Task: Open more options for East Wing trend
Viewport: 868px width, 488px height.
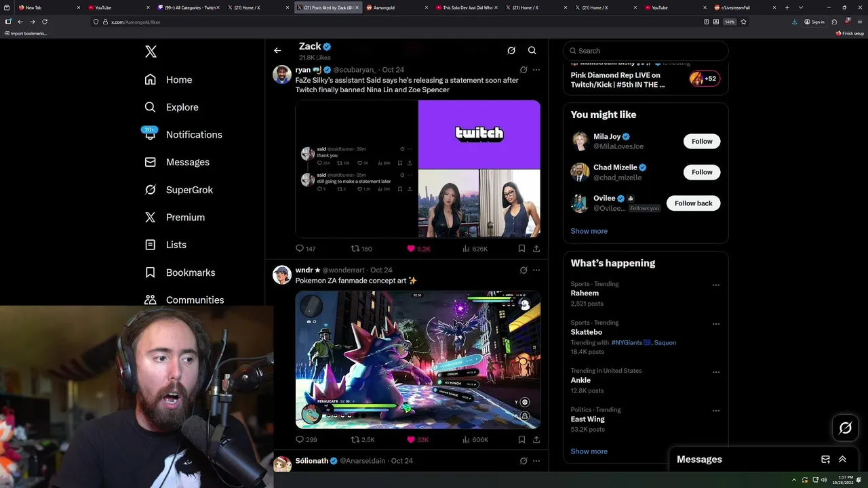Action: (x=715, y=411)
